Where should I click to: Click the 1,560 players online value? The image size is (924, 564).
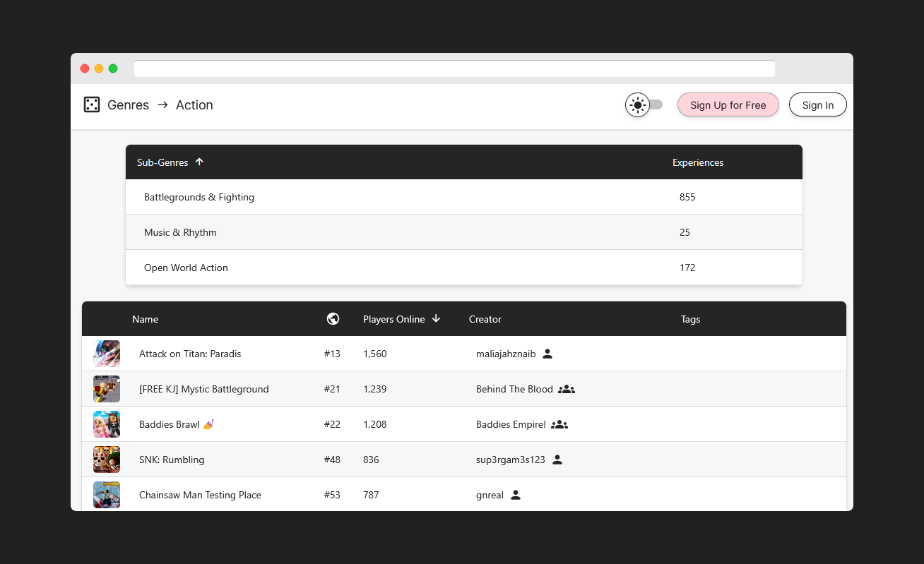coord(375,354)
